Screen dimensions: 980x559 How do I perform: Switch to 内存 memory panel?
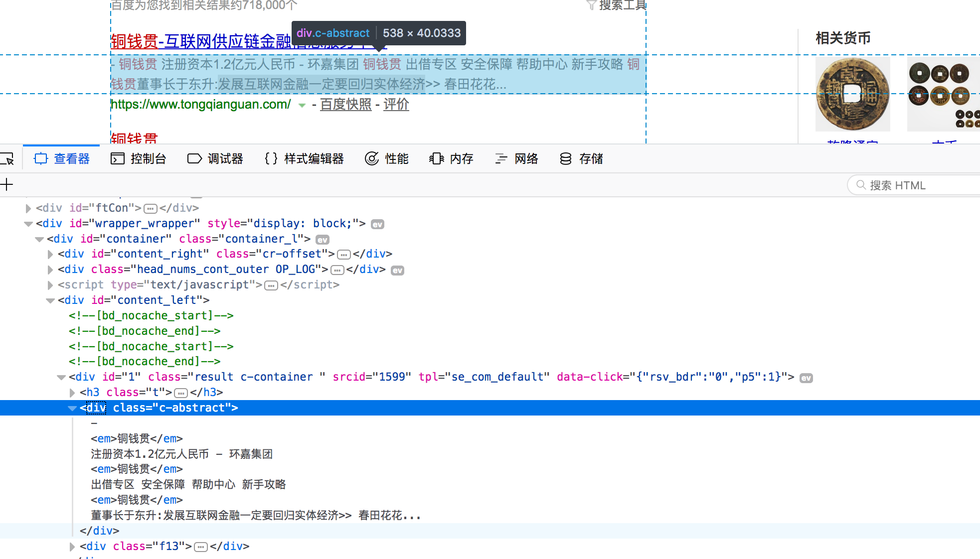tap(451, 159)
